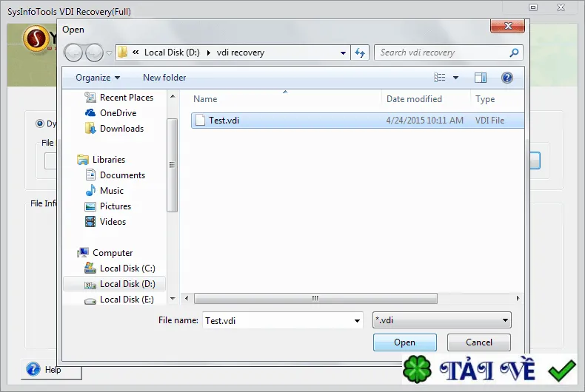
Task: Expand the Organize menu
Action: tap(97, 78)
